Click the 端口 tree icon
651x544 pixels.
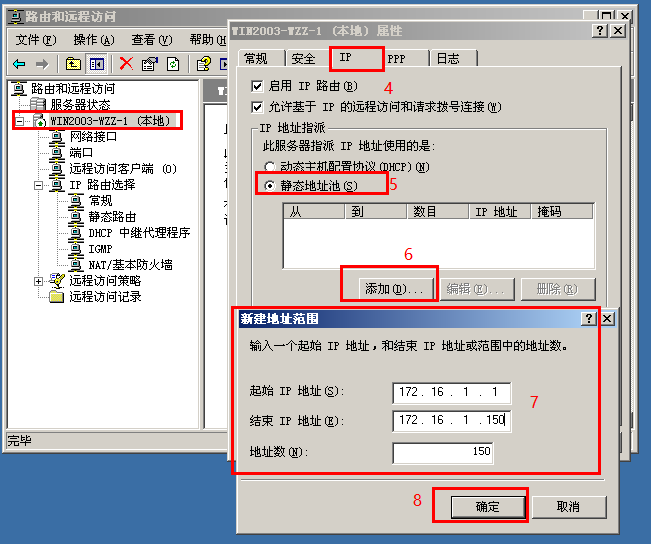(56, 153)
